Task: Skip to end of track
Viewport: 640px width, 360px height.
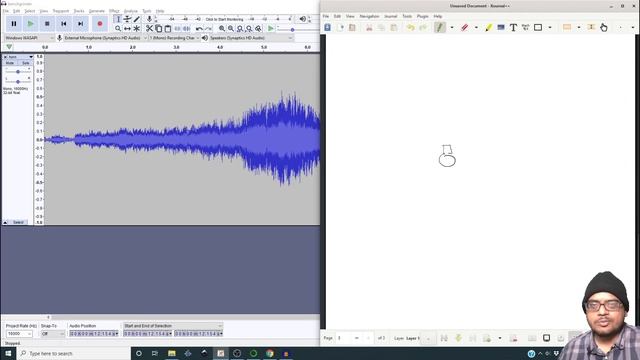Action: click(x=80, y=24)
